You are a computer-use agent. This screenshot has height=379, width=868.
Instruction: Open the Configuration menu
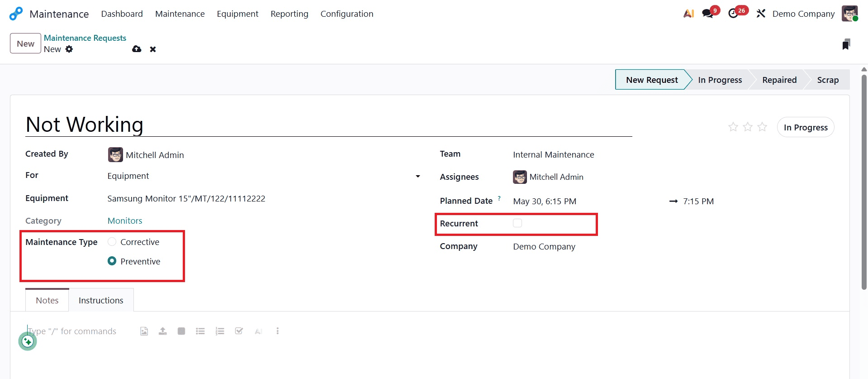(347, 14)
